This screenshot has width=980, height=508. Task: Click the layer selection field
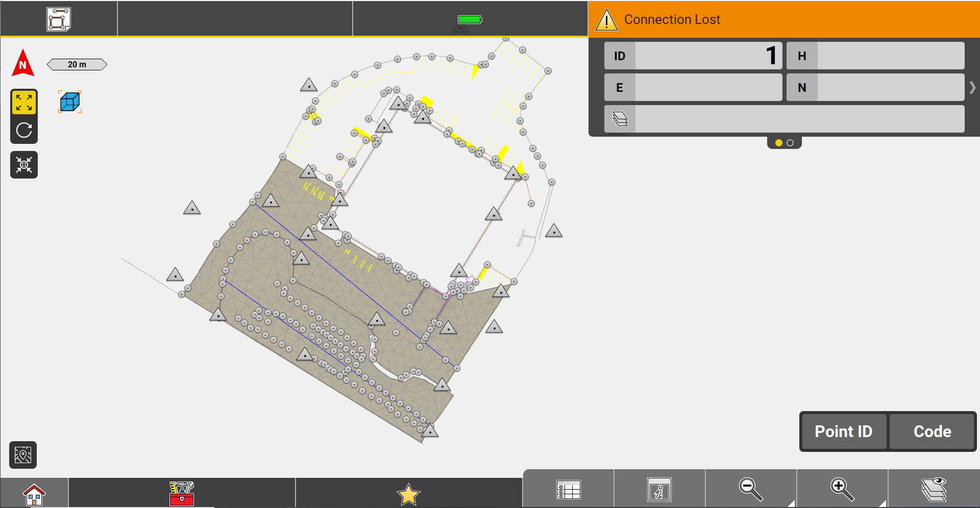pyautogui.click(x=799, y=119)
